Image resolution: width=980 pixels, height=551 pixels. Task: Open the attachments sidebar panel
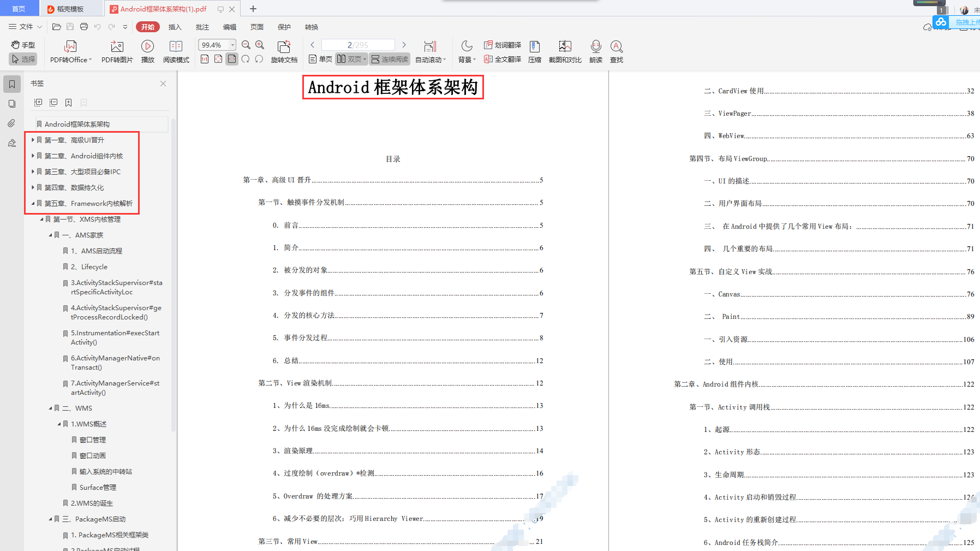coord(12,123)
